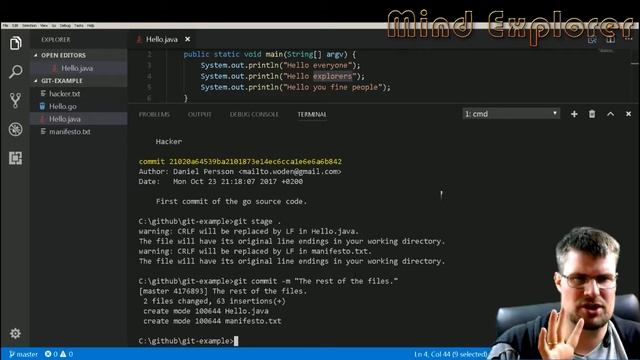This screenshot has width=640, height=360.
Task: Open the terminal selector dropdown '1: cmd'
Action: (x=511, y=113)
